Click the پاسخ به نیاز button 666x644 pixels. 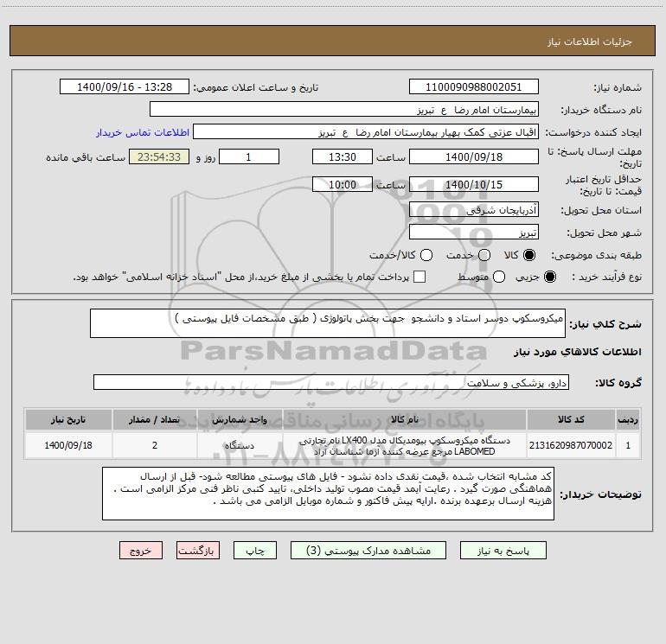point(503,551)
